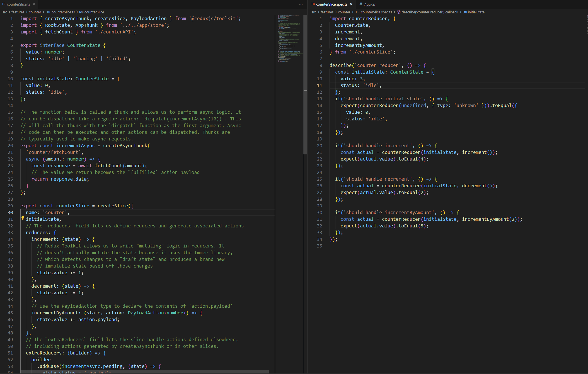Switch to the counterSlice.spec.ts tab
The height and width of the screenshot is (374, 588).
pyautogui.click(x=331, y=4)
